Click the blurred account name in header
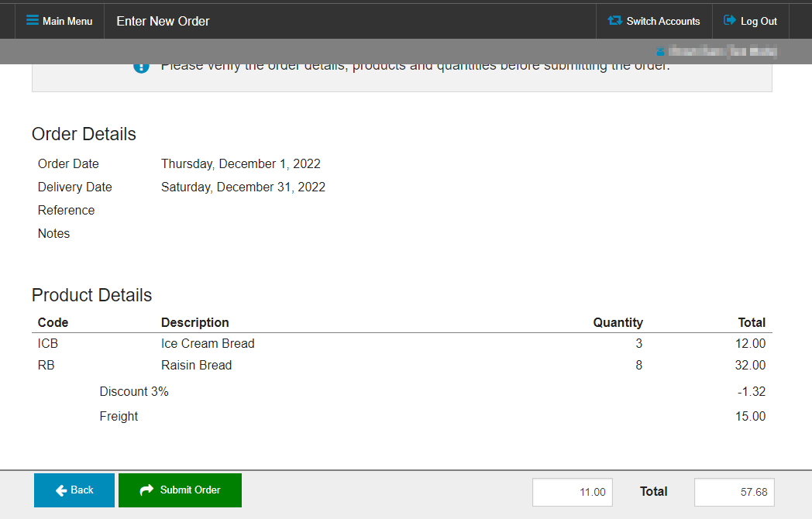Viewport: 812px width, 519px height. tap(722, 51)
